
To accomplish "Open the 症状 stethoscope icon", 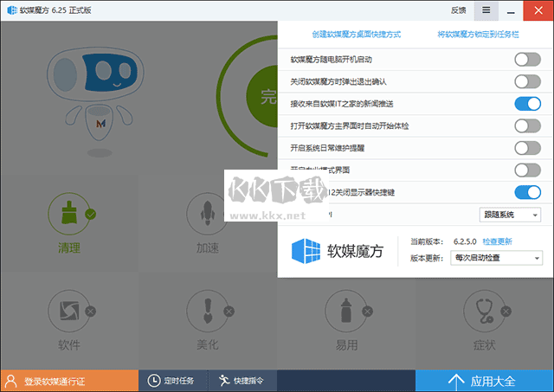I will [x=485, y=311].
